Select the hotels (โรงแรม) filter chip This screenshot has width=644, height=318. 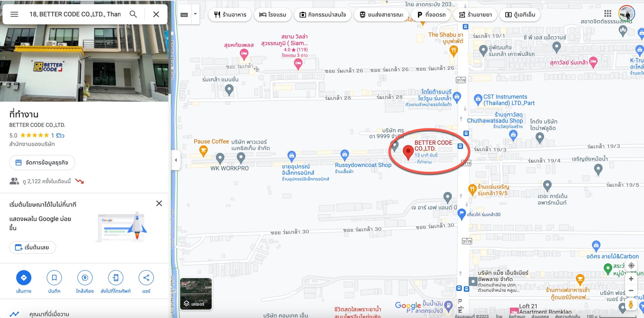pyautogui.click(x=273, y=15)
